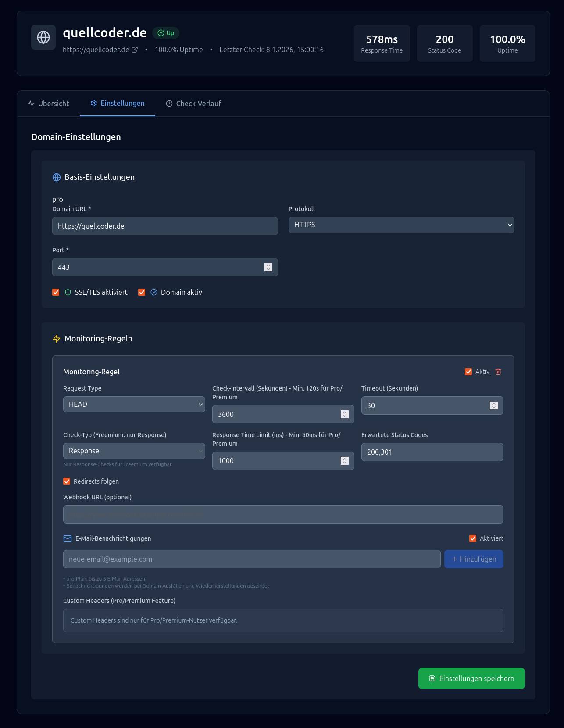Click the Port input field with 443
Viewport: 564px width, 728px height.
pyautogui.click(x=165, y=267)
